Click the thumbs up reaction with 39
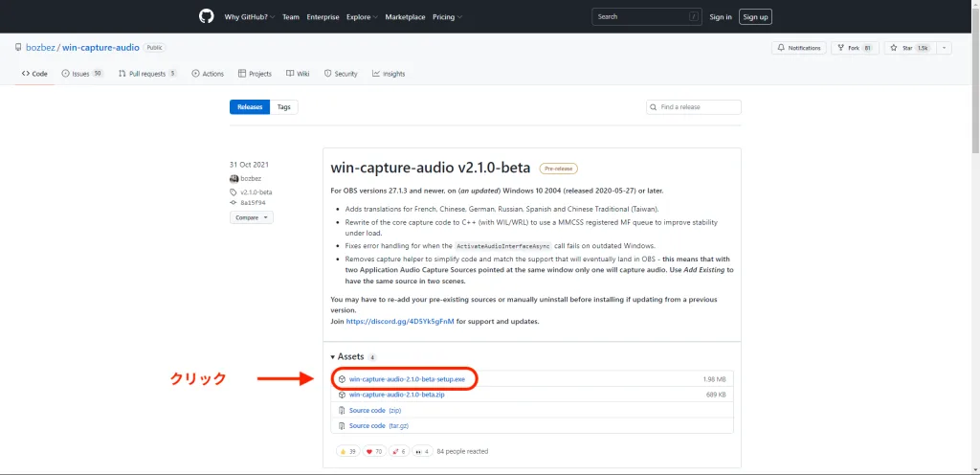Viewport: 980px width, 475px height. pyautogui.click(x=349, y=451)
